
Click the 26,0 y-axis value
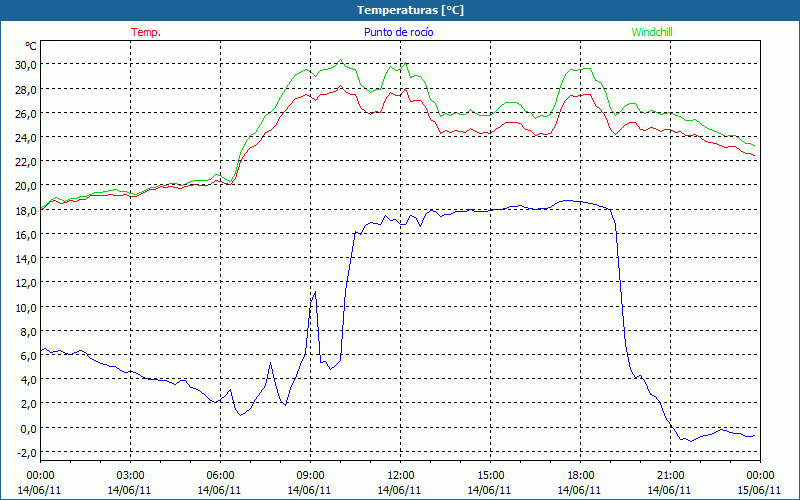(x=27, y=113)
